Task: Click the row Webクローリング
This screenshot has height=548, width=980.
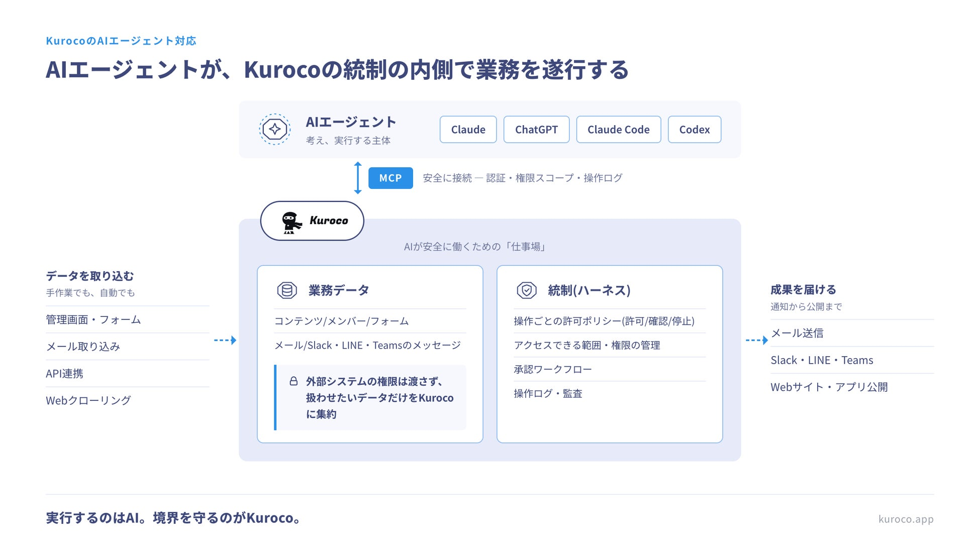Action: click(128, 400)
